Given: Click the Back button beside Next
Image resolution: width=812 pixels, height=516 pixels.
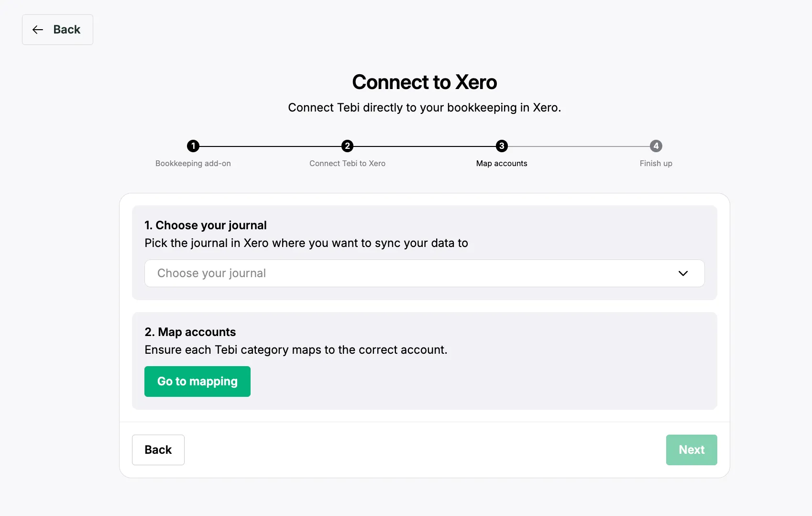Looking at the screenshot, I should pyautogui.click(x=158, y=450).
